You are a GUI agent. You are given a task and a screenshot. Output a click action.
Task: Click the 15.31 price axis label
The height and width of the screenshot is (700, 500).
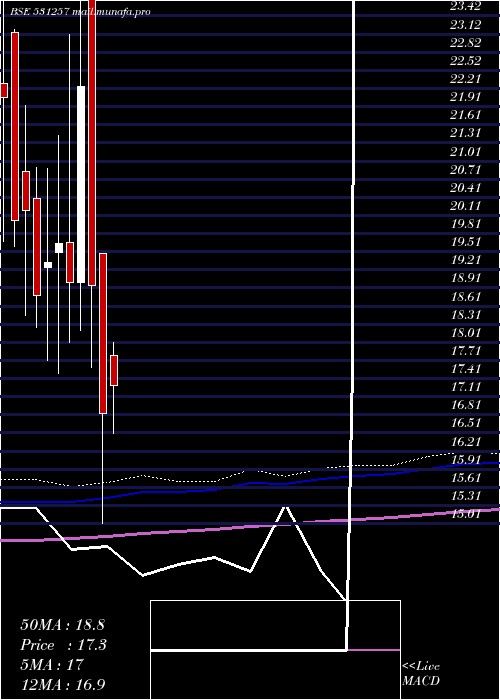coord(465,496)
